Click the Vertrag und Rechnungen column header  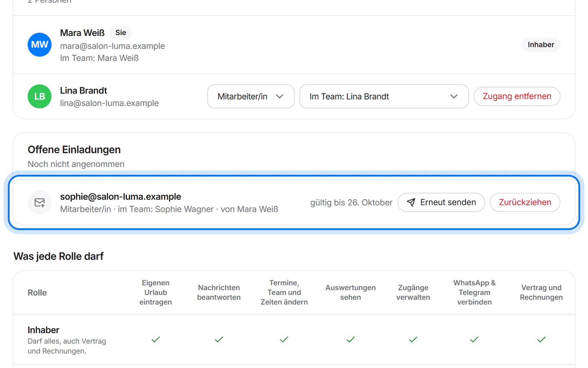541,293
